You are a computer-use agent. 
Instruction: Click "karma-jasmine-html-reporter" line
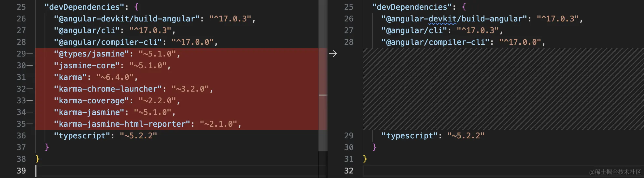pyautogui.click(x=148, y=124)
